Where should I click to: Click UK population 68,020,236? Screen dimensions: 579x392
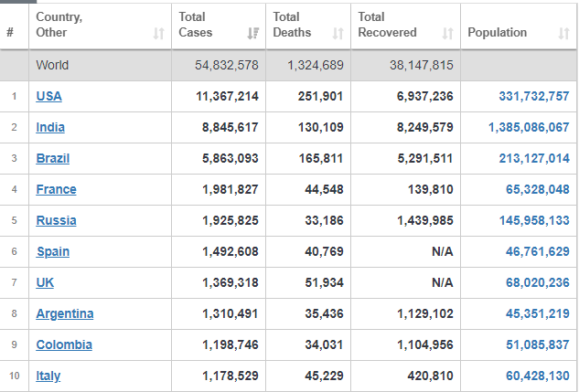(537, 282)
